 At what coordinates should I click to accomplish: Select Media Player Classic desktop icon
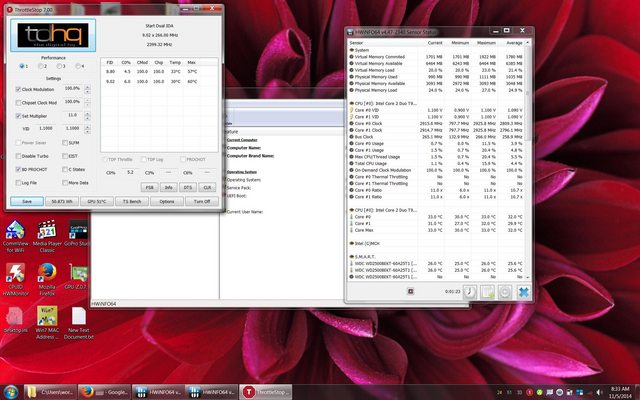pyautogui.click(x=47, y=236)
